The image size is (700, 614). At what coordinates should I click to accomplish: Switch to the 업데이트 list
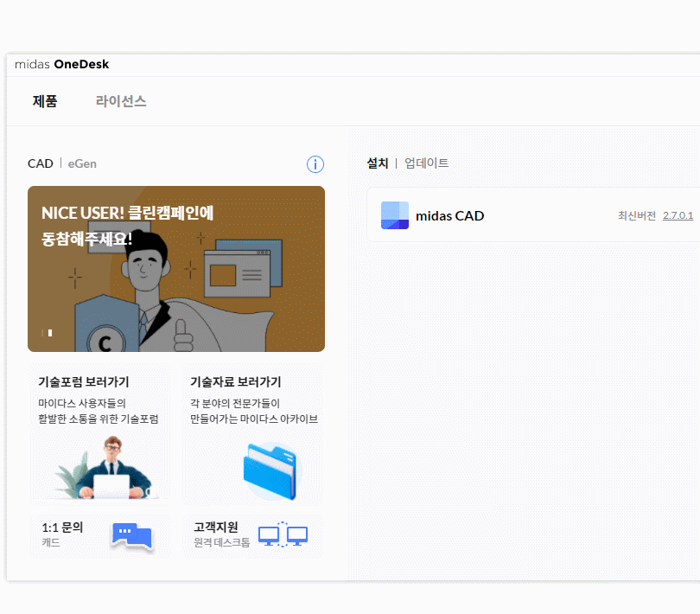point(426,163)
